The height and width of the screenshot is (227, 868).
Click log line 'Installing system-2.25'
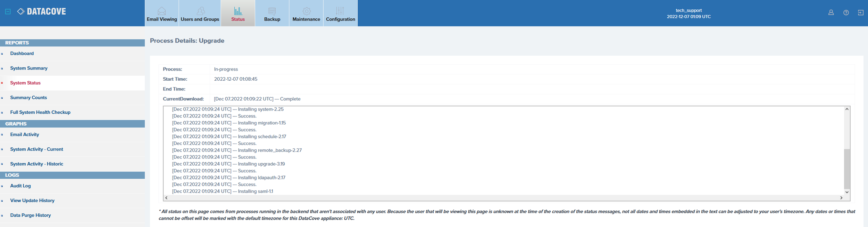point(261,109)
